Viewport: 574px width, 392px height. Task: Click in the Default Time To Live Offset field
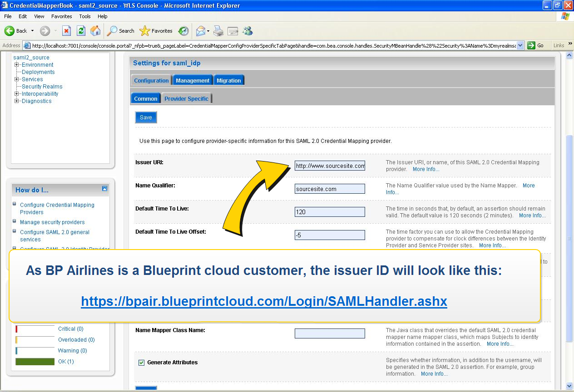pos(330,235)
